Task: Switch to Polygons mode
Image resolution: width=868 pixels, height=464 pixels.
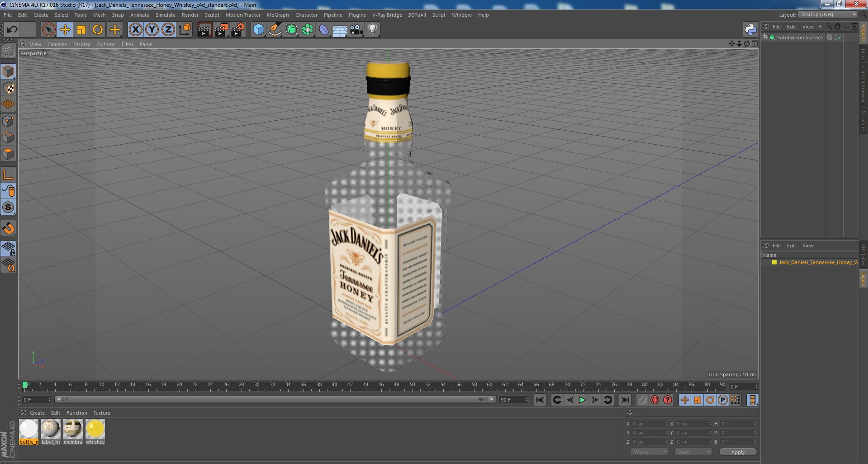Action: [9, 154]
